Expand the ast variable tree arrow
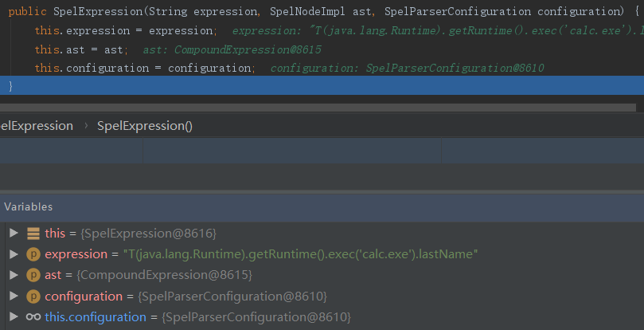644x330 pixels. click(x=13, y=275)
